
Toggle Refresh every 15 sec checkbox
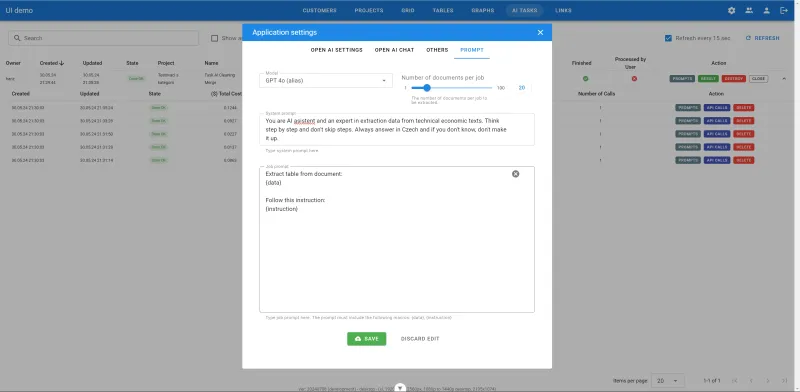668,38
